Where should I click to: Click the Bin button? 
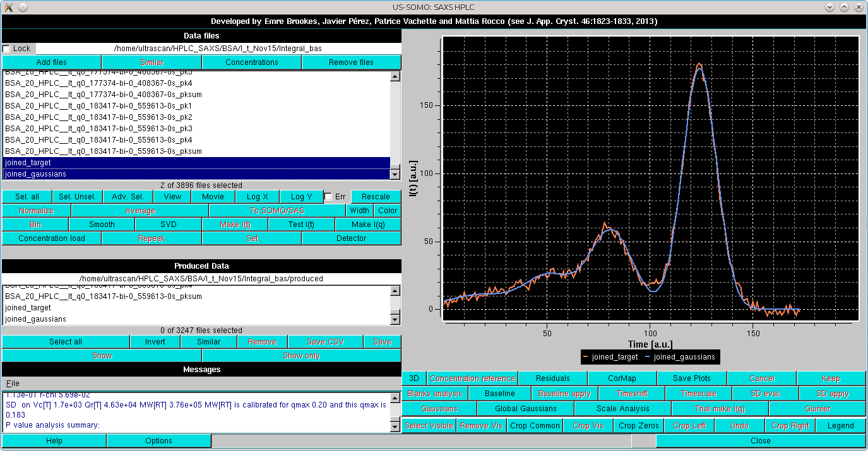click(x=35, y=225)
